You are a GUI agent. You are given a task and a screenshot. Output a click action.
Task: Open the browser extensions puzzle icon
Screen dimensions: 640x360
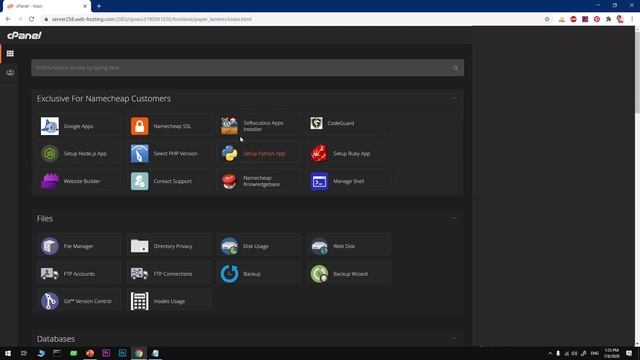pyautogui.click(x=609, y=19)
